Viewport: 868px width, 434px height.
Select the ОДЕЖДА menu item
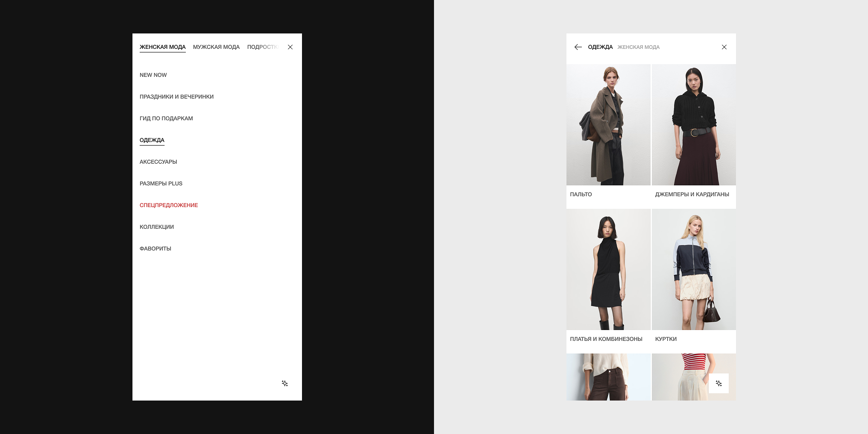pyautogui.click(x=152, y=140)
